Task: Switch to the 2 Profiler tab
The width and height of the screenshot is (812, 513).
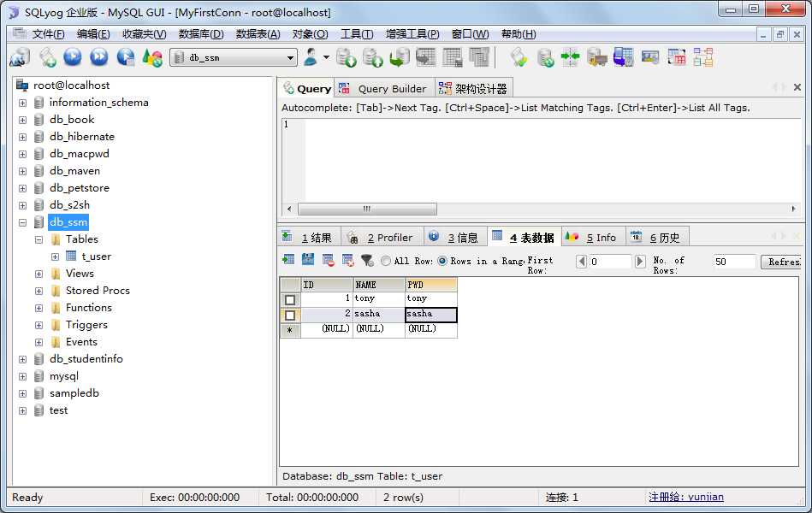Action: click(382, 238)
